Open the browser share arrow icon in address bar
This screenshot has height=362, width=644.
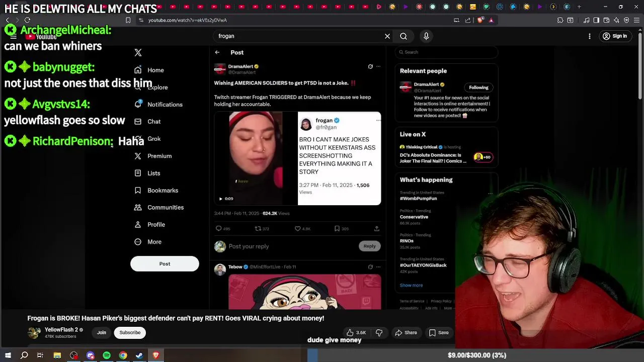pyautogui.click(x=468, y=20)
